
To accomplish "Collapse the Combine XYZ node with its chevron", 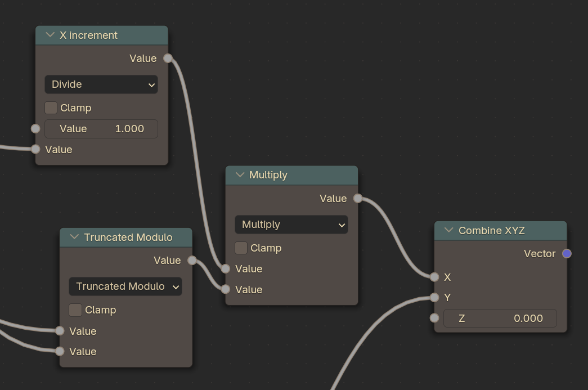I will [448, 230].
